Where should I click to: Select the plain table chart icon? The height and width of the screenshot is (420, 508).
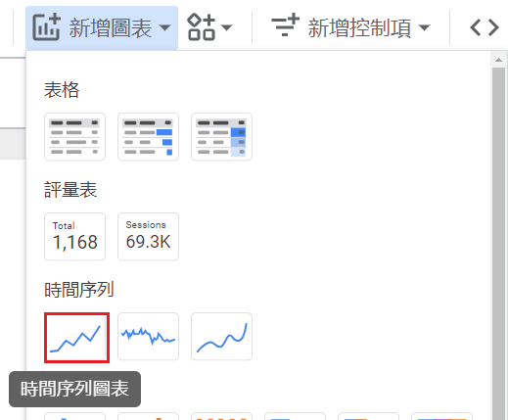(x=74, y=137)
